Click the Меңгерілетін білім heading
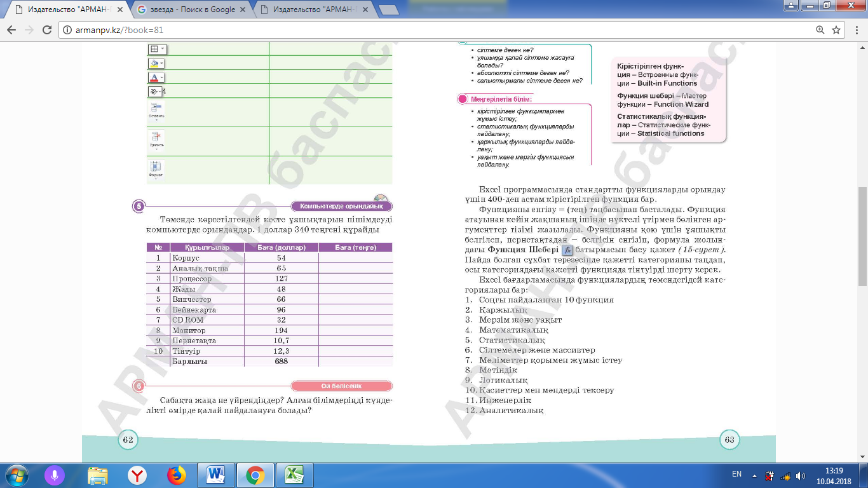This screenshot has height=488, width=868. click(x=501, y=99)
